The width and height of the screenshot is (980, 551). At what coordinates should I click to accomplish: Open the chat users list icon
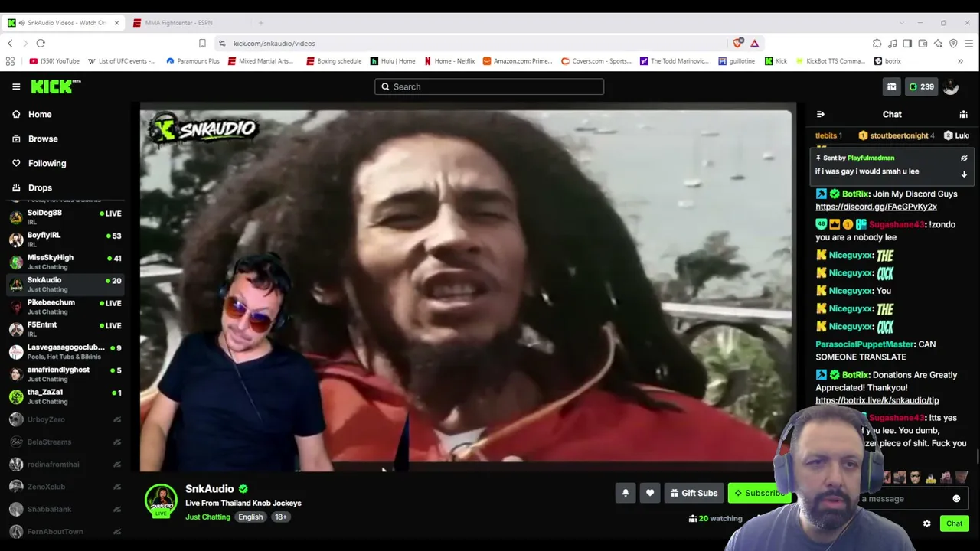click(963, 114)
